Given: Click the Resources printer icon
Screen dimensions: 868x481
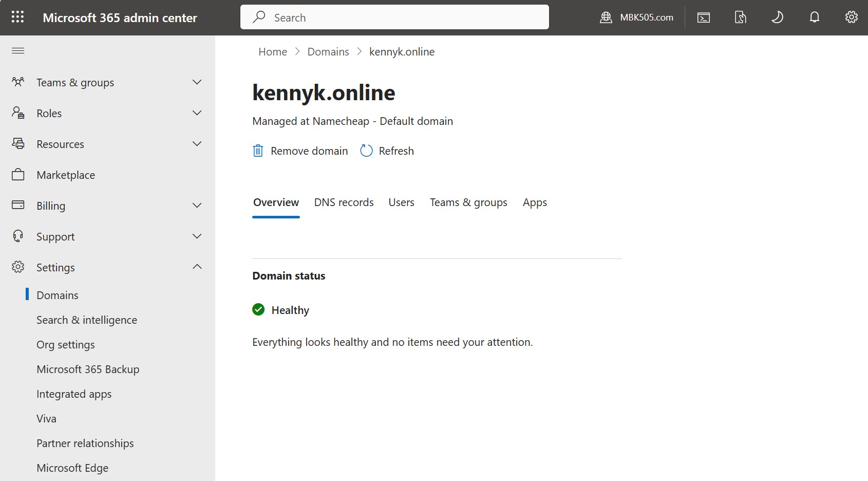Looking at the screenshot, I should click(x=18, y=143).
